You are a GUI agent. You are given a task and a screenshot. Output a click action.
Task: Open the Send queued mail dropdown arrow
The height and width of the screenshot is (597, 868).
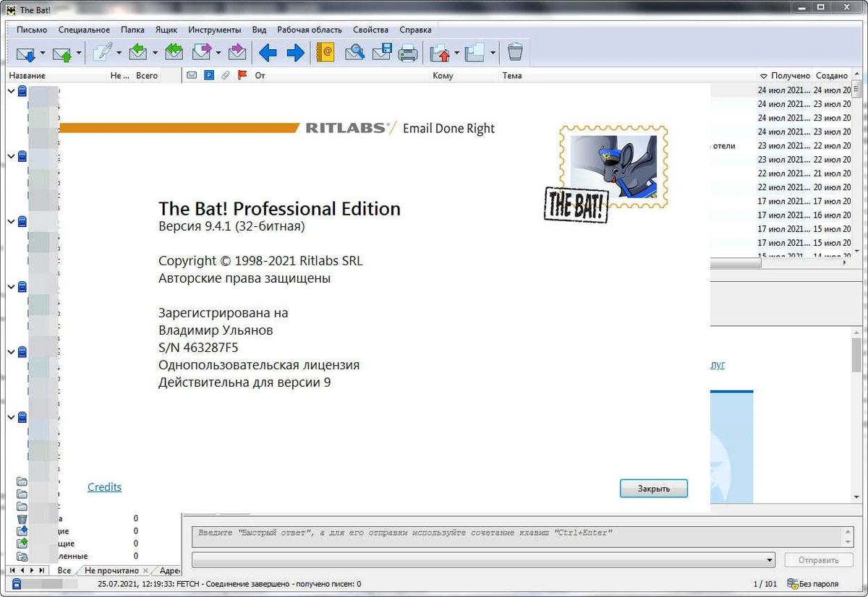point(78,53)
